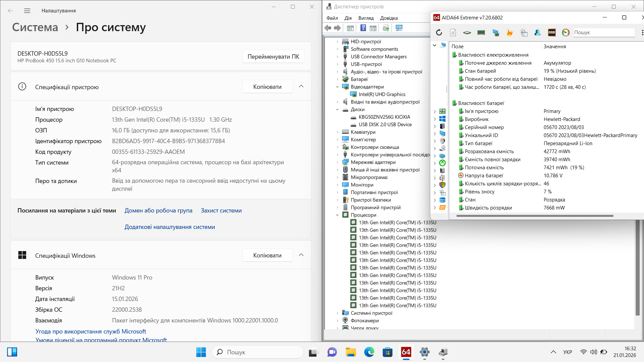The width and height of the screenshot is (644, 362).
Task: Open the gauge benchmark icon in AIDA64
Action: 566,33
